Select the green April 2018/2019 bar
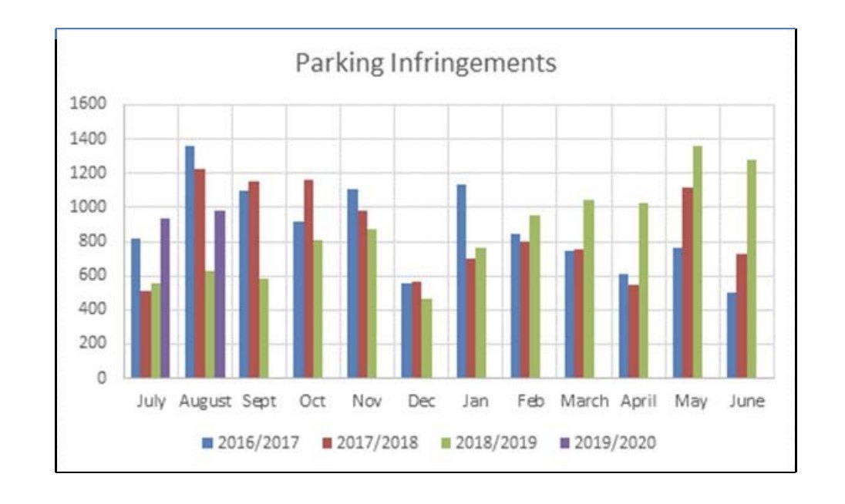Screen dimensions: 845x504 [x=643, y=291]
